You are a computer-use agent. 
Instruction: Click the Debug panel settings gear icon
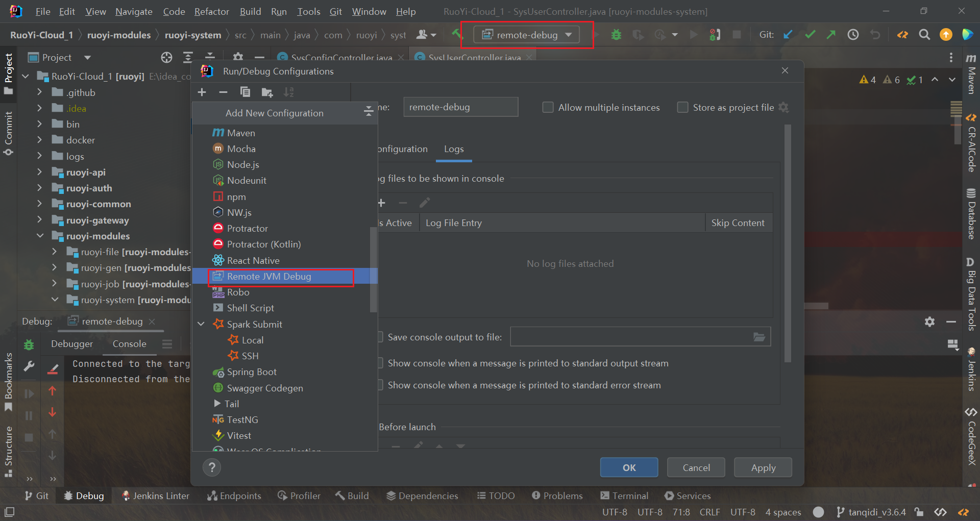929,321
